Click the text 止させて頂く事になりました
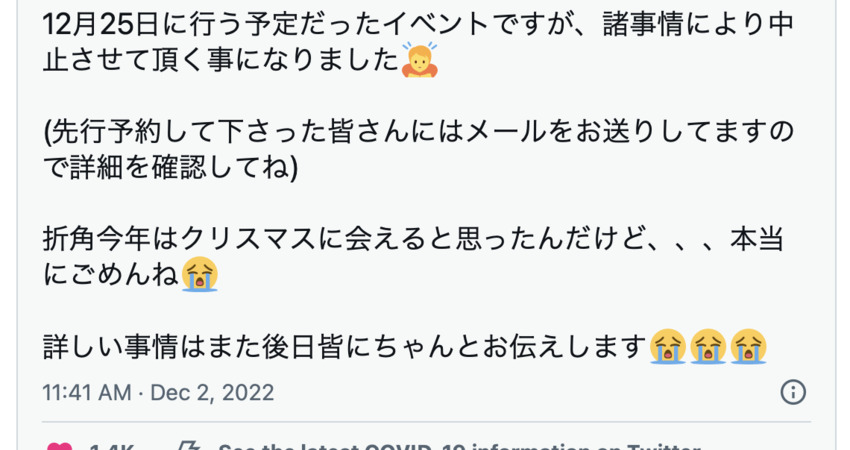The width and height of the screenshot is (850, 450). 221,60
